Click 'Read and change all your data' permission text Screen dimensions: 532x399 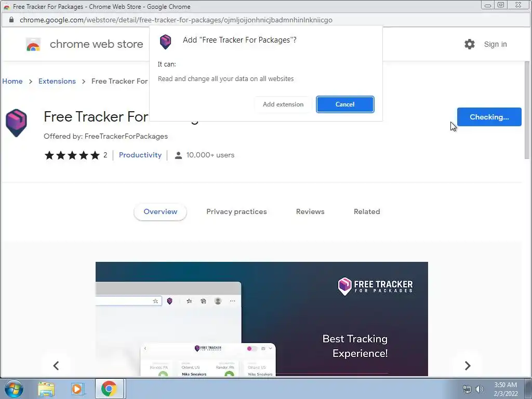(x=225, y=79)
